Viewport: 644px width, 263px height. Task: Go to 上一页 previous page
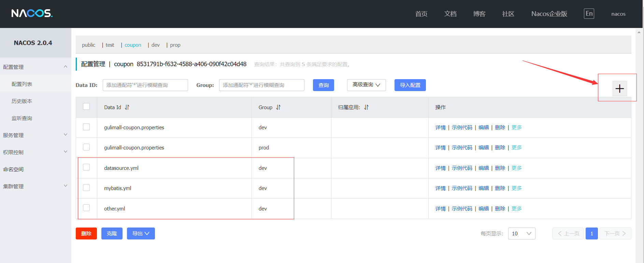coord(569,233)
